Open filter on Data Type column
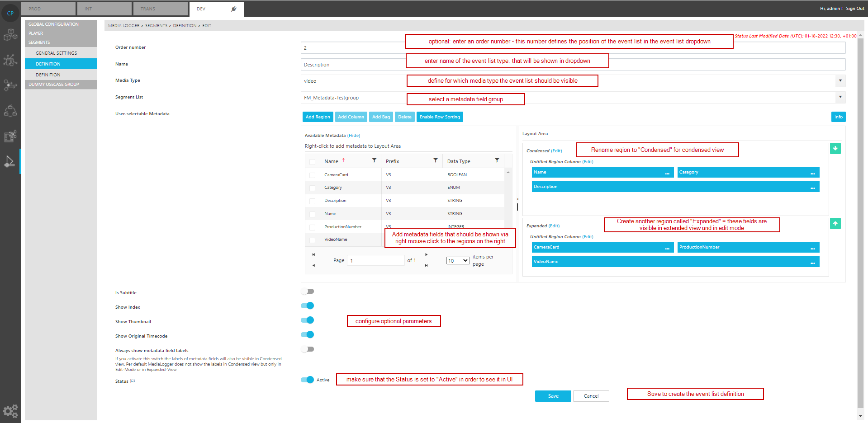This screenshot has height=423, width=868. (x=497, y=160)
